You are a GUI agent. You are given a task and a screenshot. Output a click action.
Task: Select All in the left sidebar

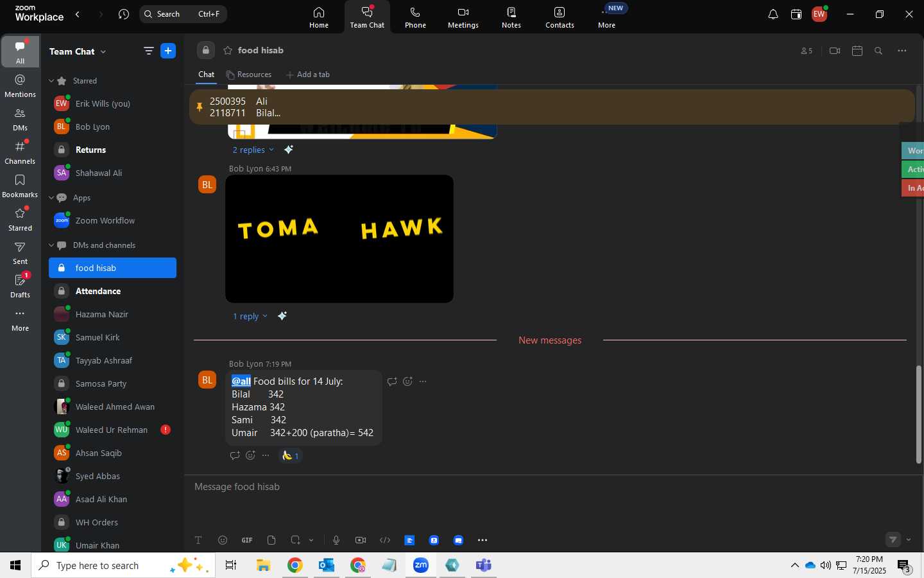click(x=21, y=51)
